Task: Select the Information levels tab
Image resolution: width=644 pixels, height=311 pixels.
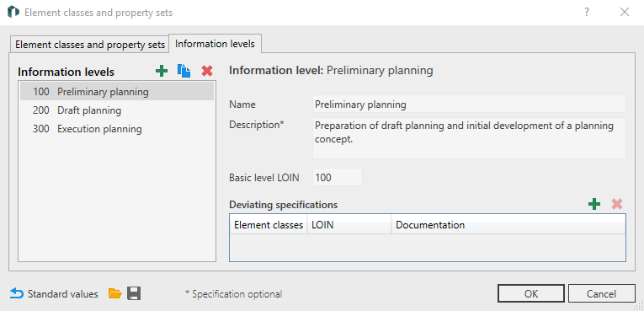Action: [215, 44]
